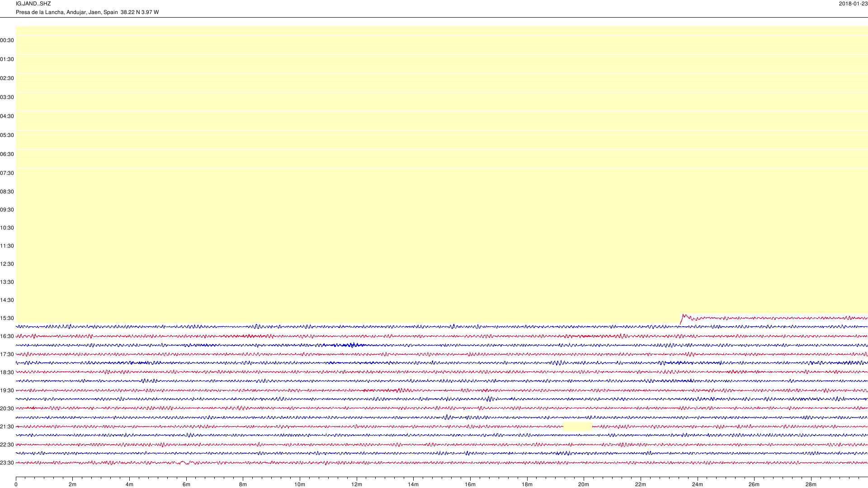Click the 28m mark on the time axis
Screen dimensions: 868x488
tap(811, 484)
